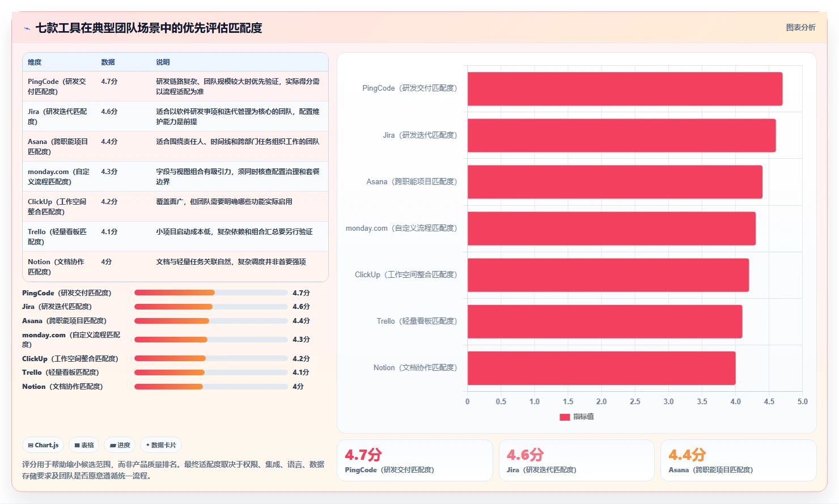Screen dimensions: 839x504
Task: Click the Notion 4分 progress bar
Action: coord(211,387)
